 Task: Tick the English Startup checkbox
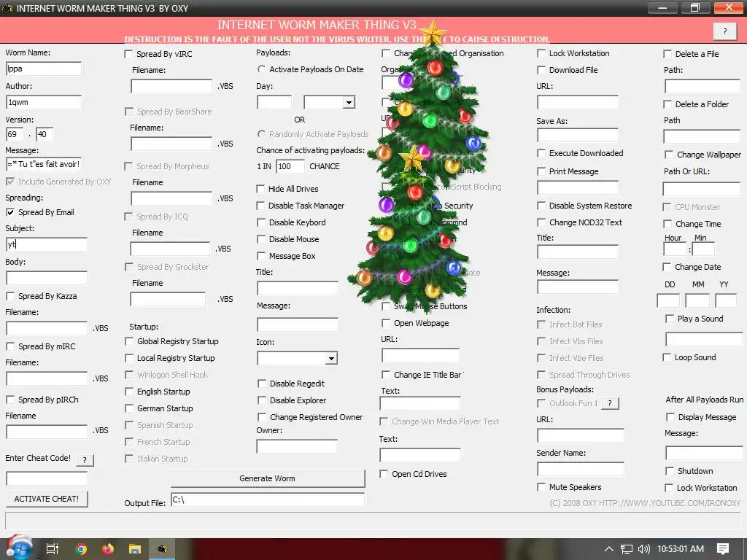click(129, 392)
